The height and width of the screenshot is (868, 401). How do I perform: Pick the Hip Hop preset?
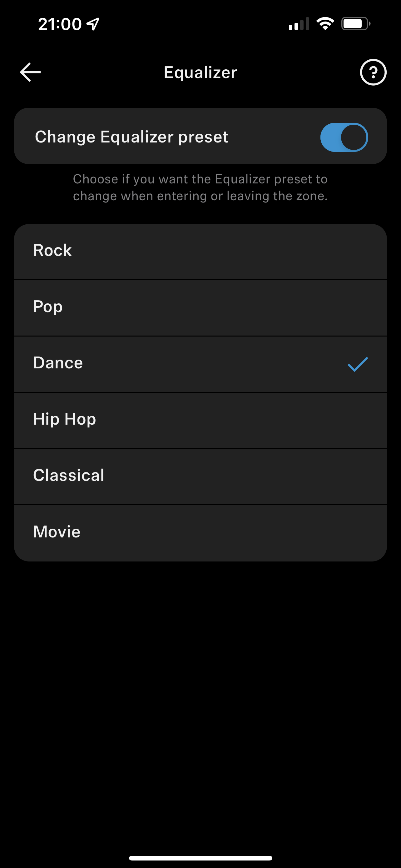click(x=200, y=421)
